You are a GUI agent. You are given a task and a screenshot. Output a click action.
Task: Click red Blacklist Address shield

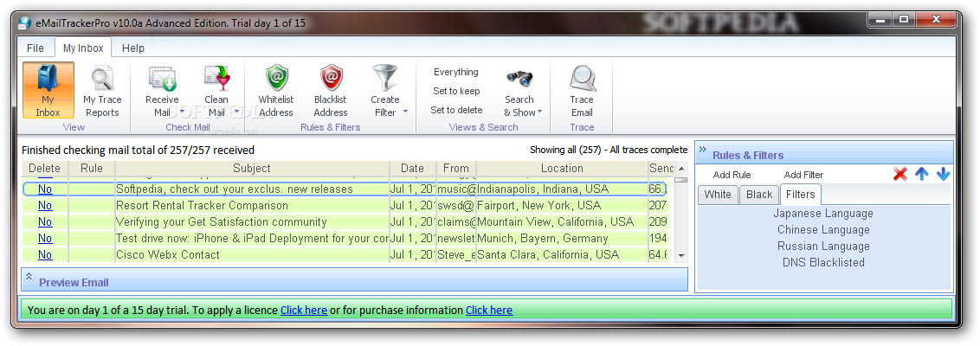(x=331, y=78)
